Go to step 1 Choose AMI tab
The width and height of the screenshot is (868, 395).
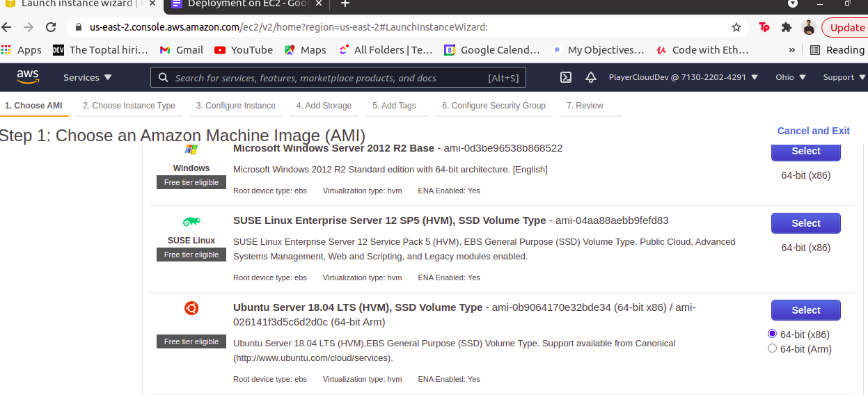coord(33,106)
